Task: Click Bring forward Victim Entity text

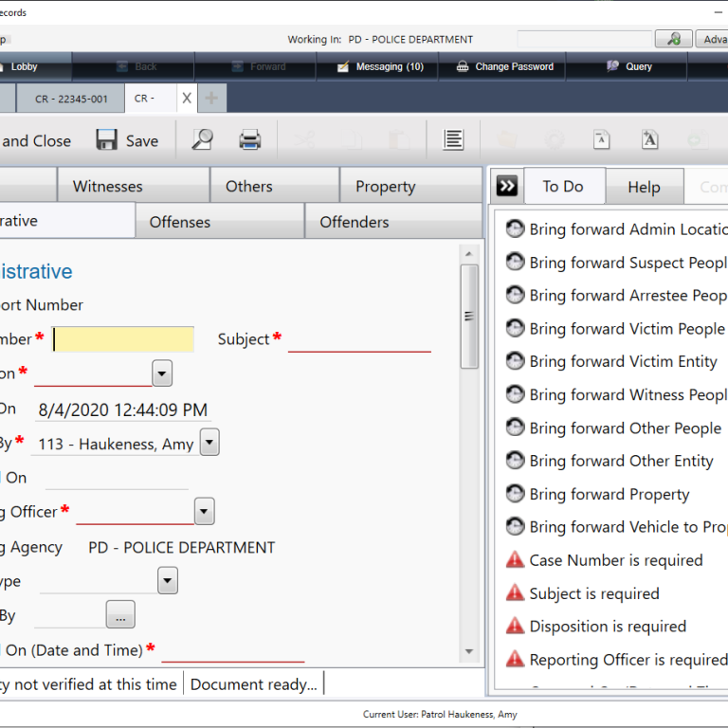Action: 623,361
